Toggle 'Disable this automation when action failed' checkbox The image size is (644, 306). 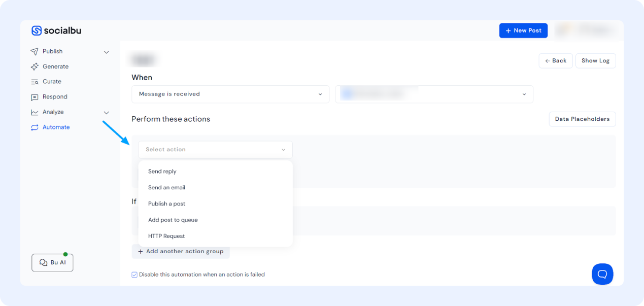point(134,275)
